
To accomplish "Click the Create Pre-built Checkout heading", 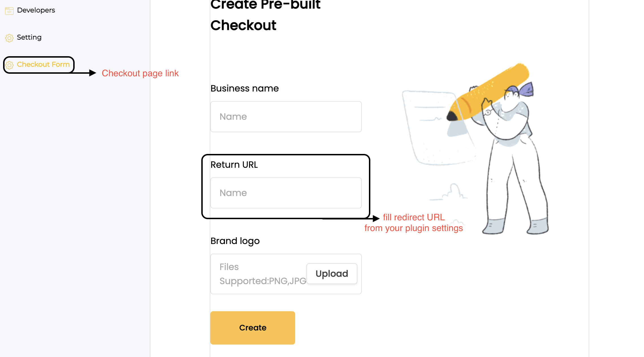I will coord(265,16).
